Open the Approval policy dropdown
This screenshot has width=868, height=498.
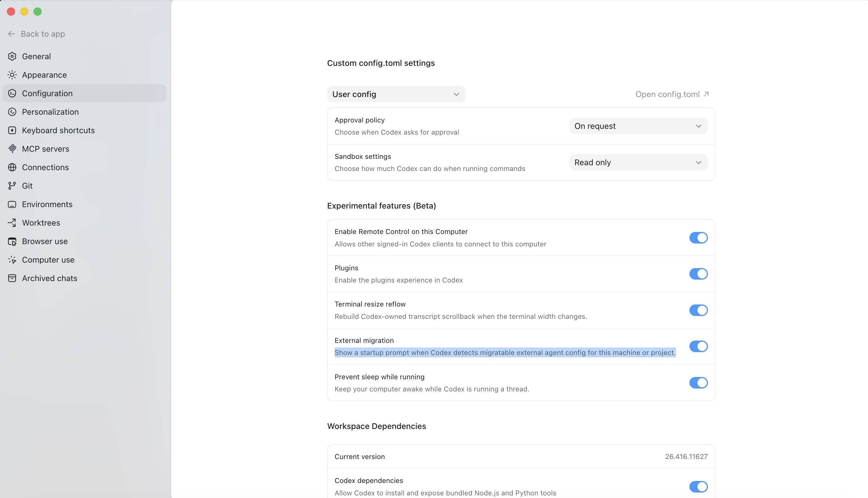[x=638, y=126]
